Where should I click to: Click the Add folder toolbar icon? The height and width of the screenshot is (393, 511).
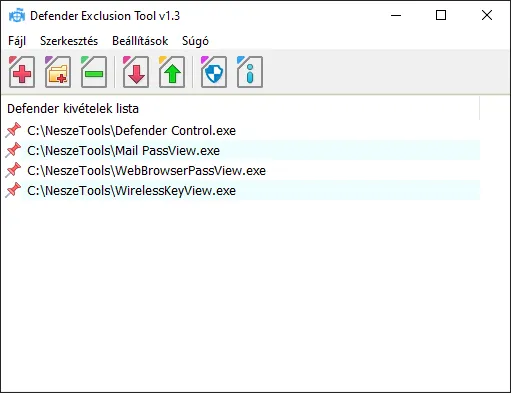pyautogui.click(x=58, y=72)
